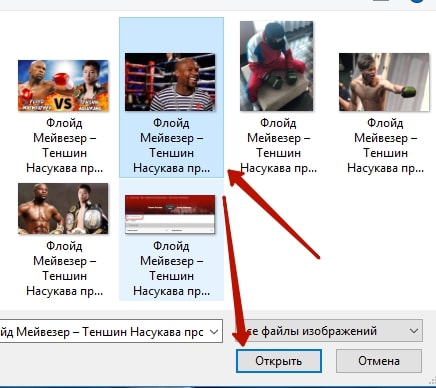Select the Mayweather VS Nasukawa poster thumbnail
Image resolution: width=436 pixels, height=388 pixels.
pyautogui.click(x=63, y=86)
